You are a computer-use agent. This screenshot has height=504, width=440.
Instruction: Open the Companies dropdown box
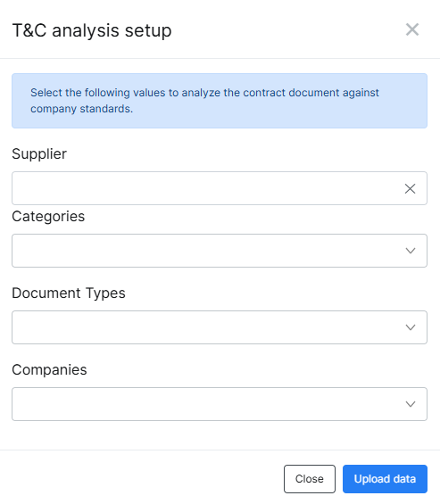[x=220, y=404]
